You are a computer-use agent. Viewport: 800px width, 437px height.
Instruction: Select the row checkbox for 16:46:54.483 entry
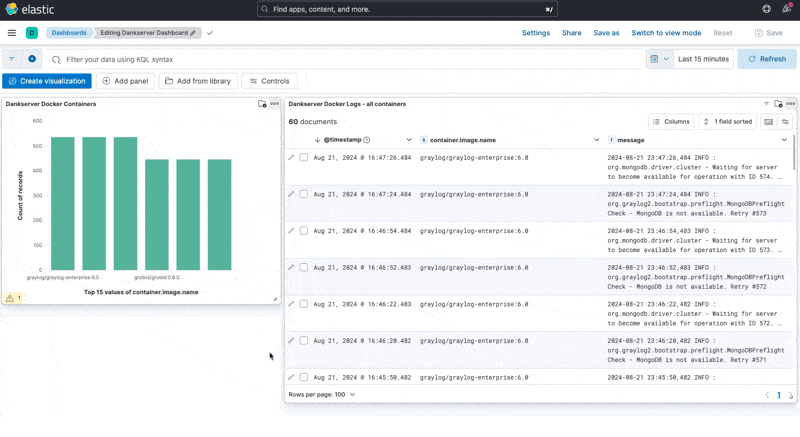pos(304,231)
